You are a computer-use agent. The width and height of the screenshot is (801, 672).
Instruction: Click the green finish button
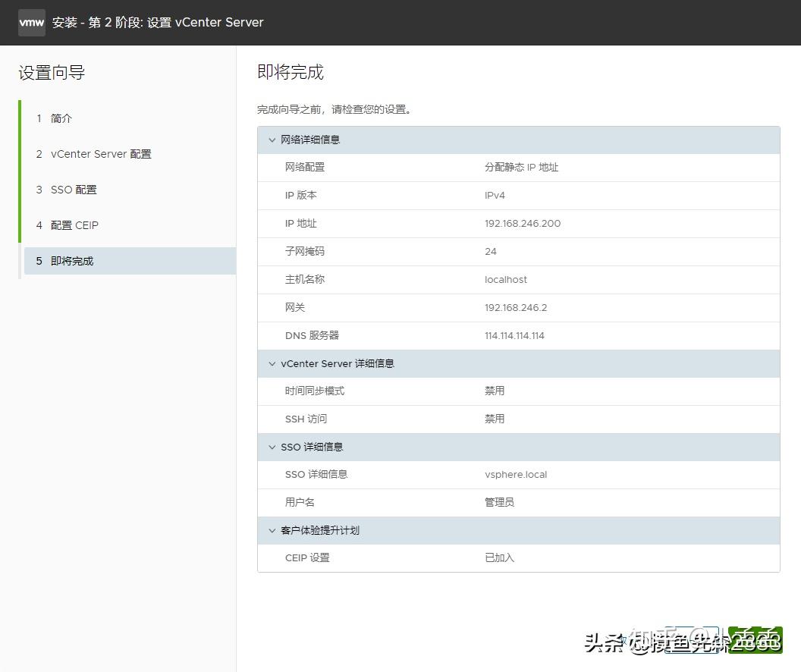(755, 639)
